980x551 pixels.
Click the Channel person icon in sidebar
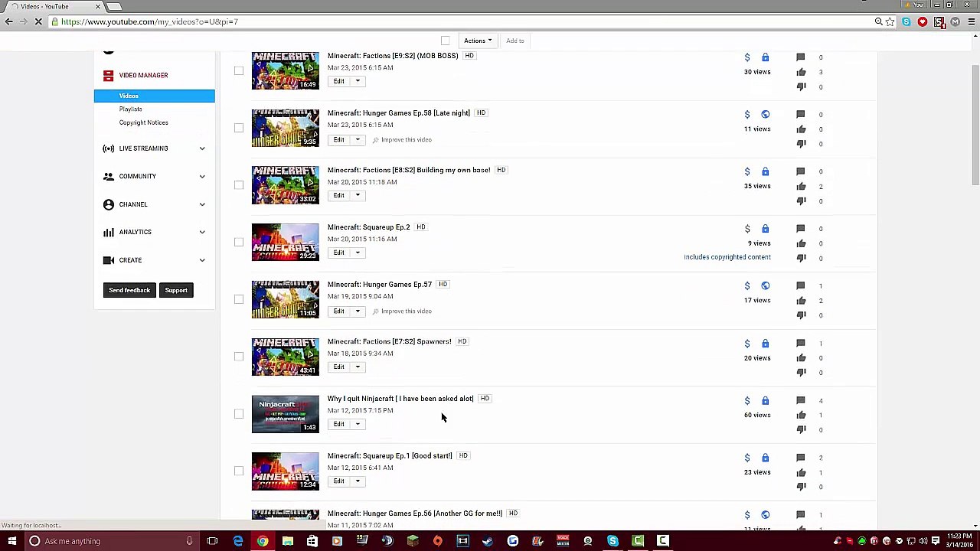point(109,204)
